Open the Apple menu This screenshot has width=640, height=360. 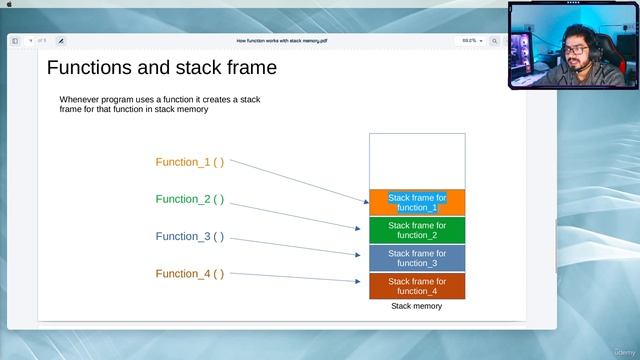[9, 4]
